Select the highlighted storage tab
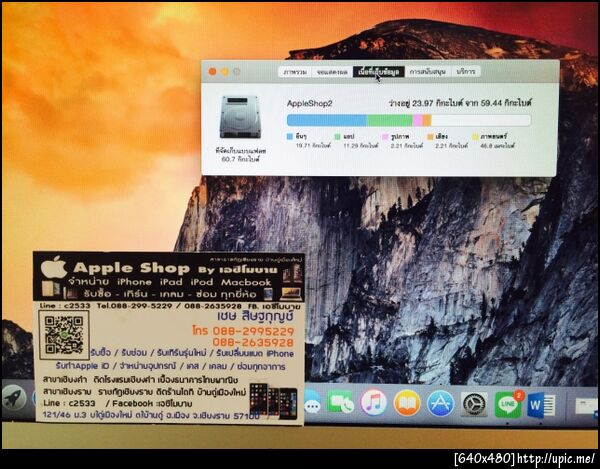600x469 pixels. [x=378, y=72]
